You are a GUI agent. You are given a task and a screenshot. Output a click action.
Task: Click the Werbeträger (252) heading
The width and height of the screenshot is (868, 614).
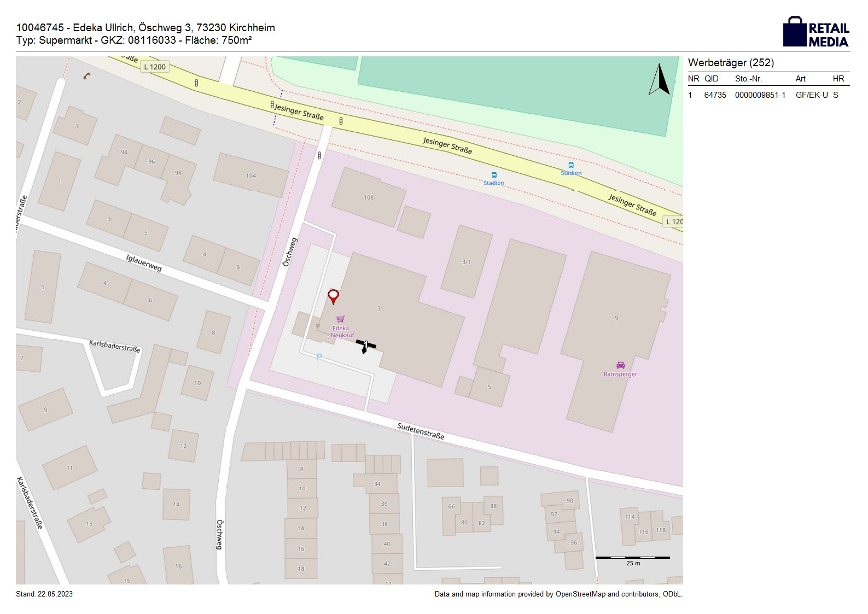click(731, 63)
